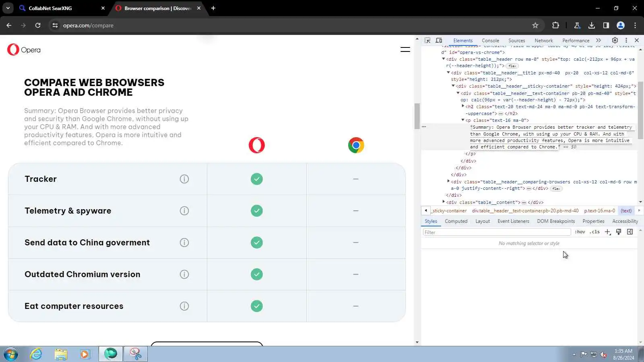Open the DOM Breakpoints tab
Image resolution: width=644 pixels, height=362 pixels.
click(556, 221)
